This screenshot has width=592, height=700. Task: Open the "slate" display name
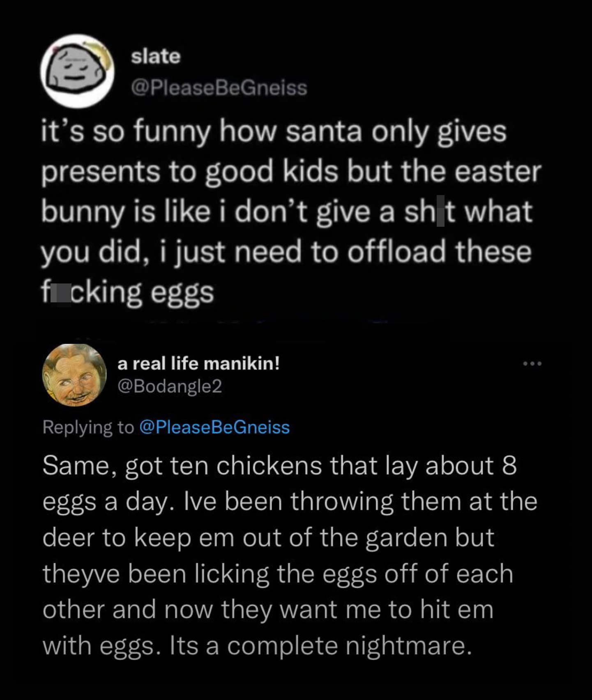(x=156, y=56)
